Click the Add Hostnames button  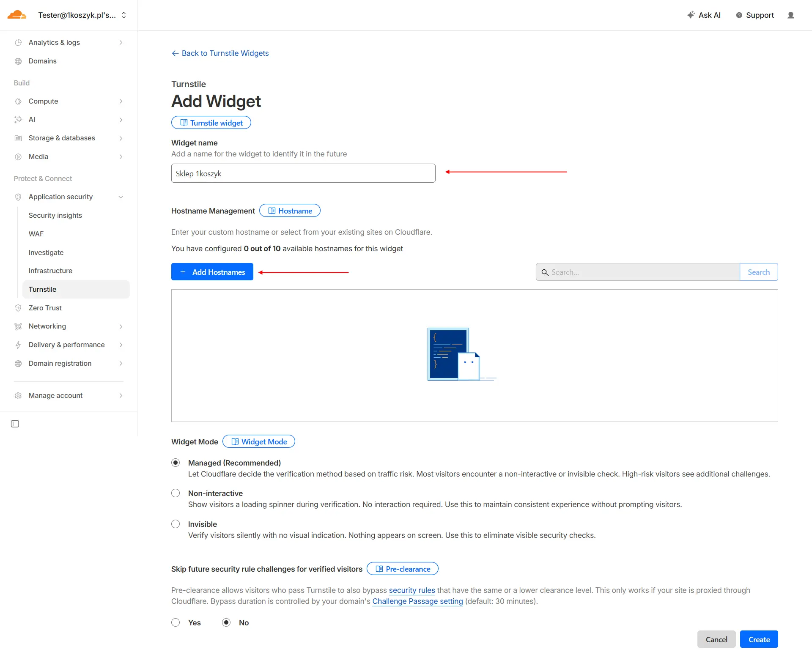click(x=212, y=272)
